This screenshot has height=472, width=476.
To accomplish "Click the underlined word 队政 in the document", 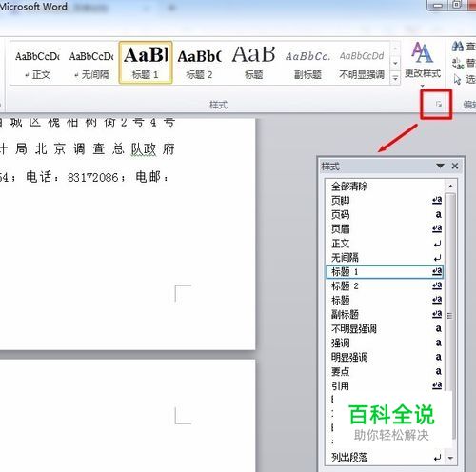I will click(x=144, y=149).
